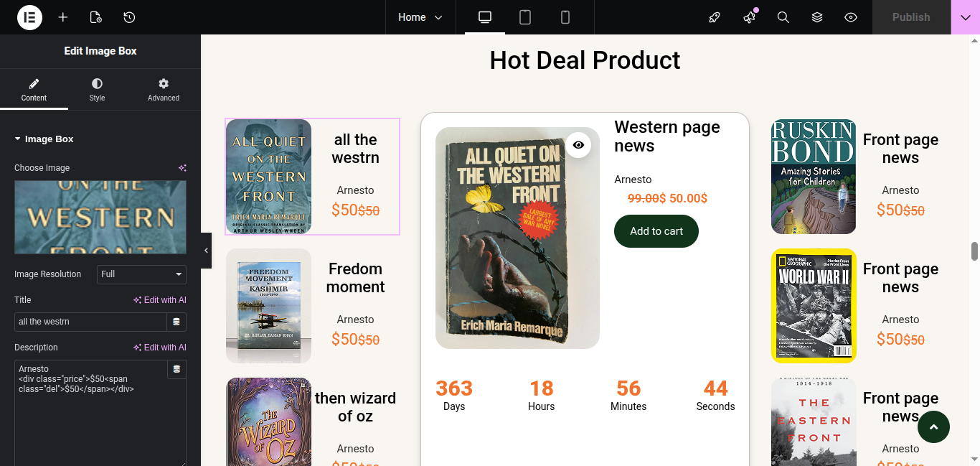The width and height of the screenshot is (980, 466).
Task: Click the Elementor logo icon
Action: pos(29,17)
